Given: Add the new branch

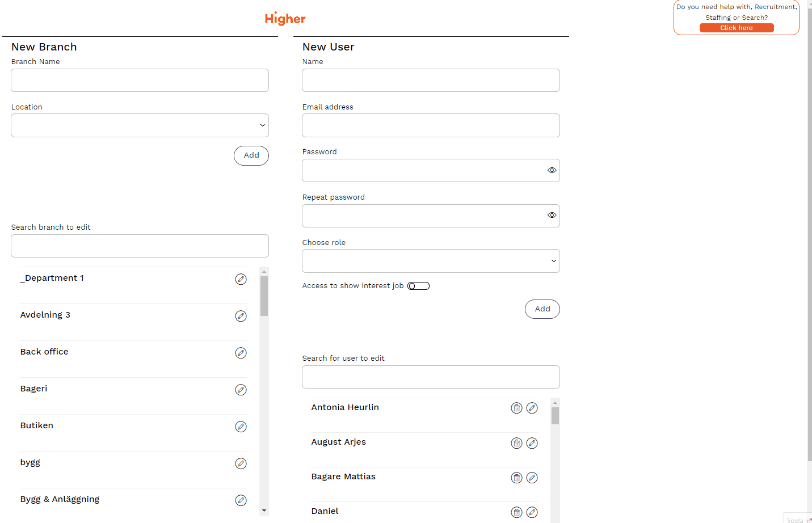Looking at the screenshot, I should tap(251, 155).
